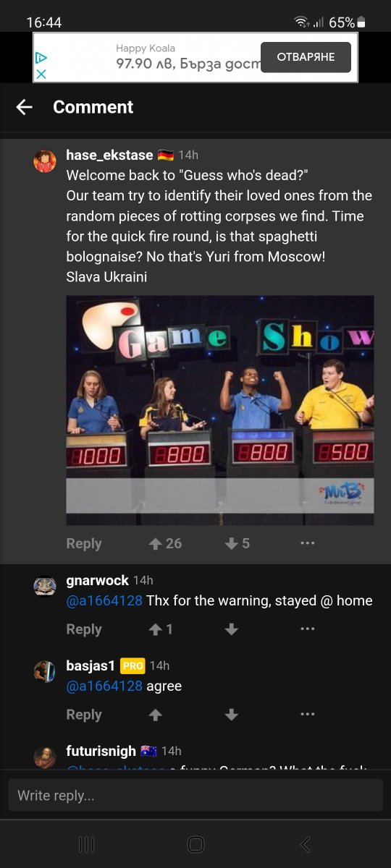The height and width of the screenshot is (868, 391).
Task: Upvote basjas1's comment
Action: point(155,715)
